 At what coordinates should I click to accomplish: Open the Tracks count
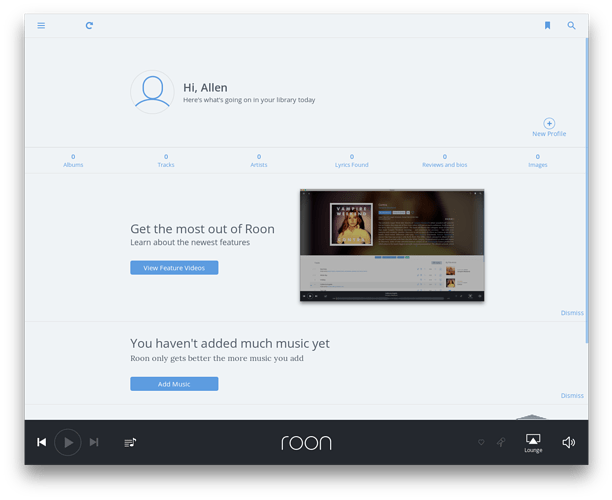coord(166,161)
